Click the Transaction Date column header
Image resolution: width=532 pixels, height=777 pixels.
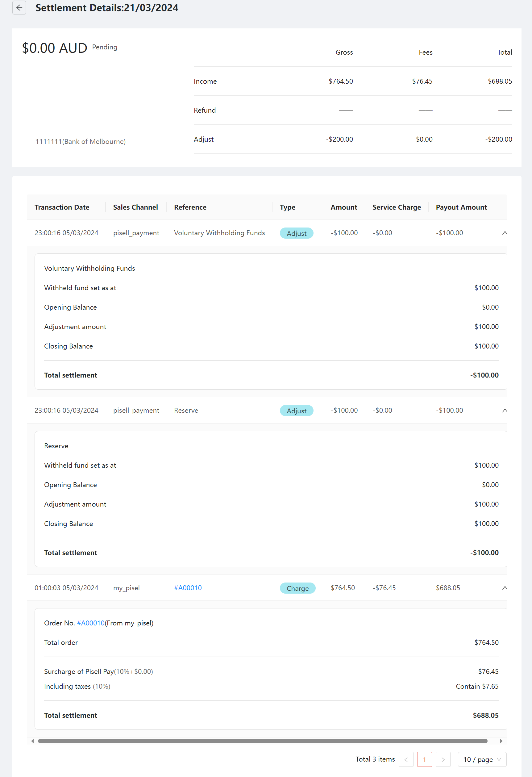point(62,207)
